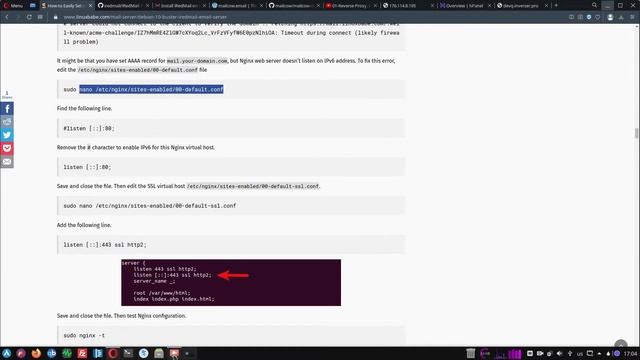Switch to the Overview hPanel tab

click(464, 6)
